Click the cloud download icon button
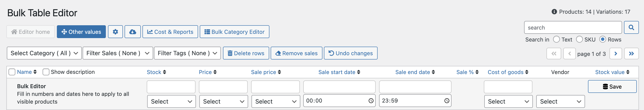This screenshot has height=110, width=644. tap(132, 32)
